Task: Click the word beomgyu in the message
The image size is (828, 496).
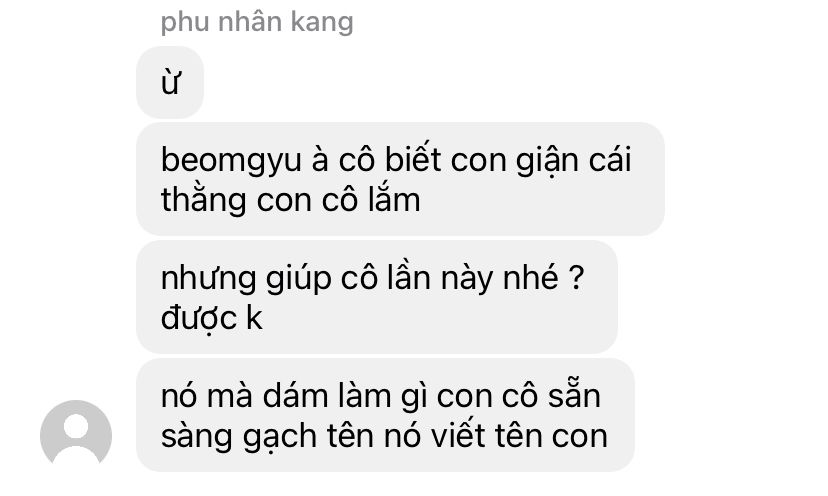Action: (231, 161)
